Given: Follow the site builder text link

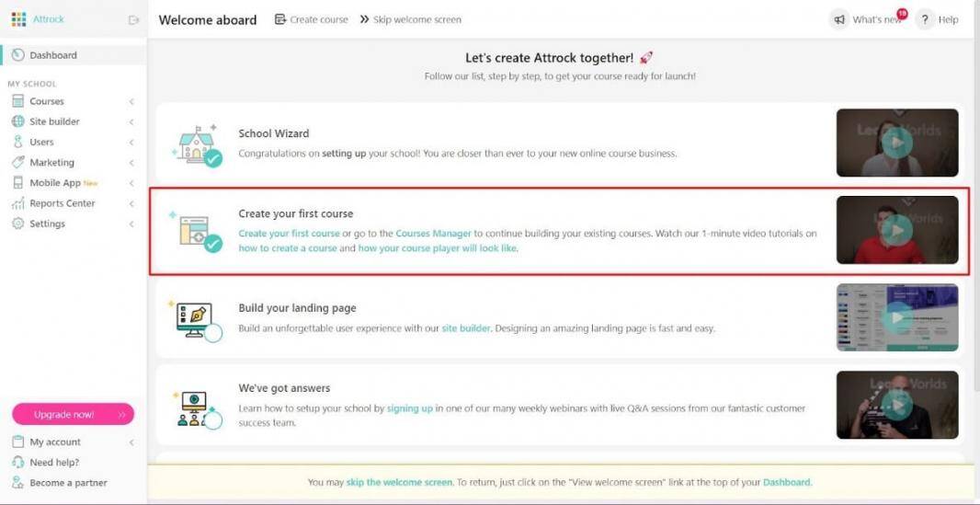Looking at the screenshot, I should (x=465, y=328).
